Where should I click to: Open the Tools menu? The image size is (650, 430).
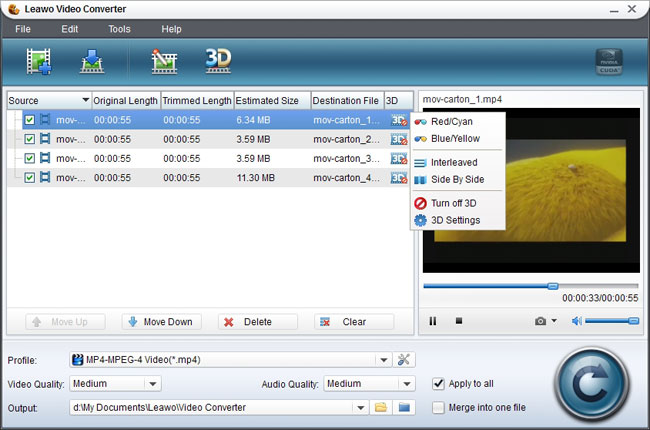click(x=119, y=29)
